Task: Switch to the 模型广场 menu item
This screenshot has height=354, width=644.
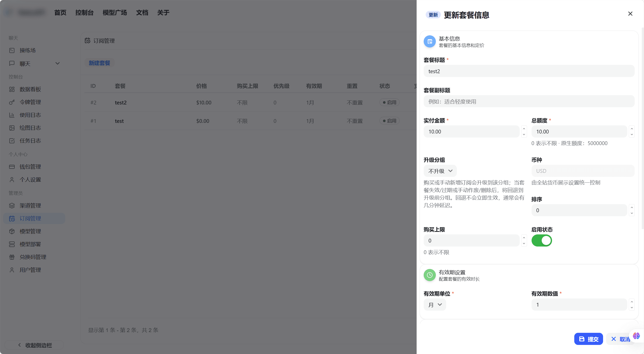Action: tap(114, 12)
